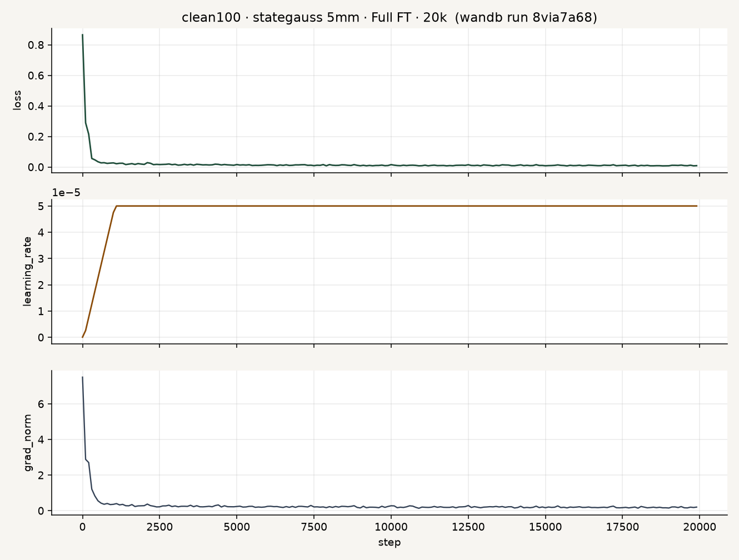
Task: Click the 7500 tick on the step axis
Action: pos(314,526)
